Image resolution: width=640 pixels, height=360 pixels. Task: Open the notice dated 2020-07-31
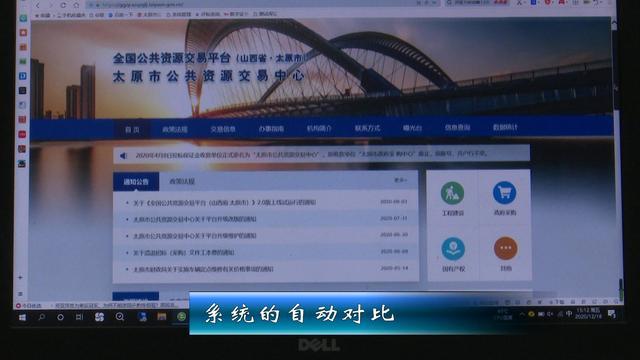(x=195, y=219)
